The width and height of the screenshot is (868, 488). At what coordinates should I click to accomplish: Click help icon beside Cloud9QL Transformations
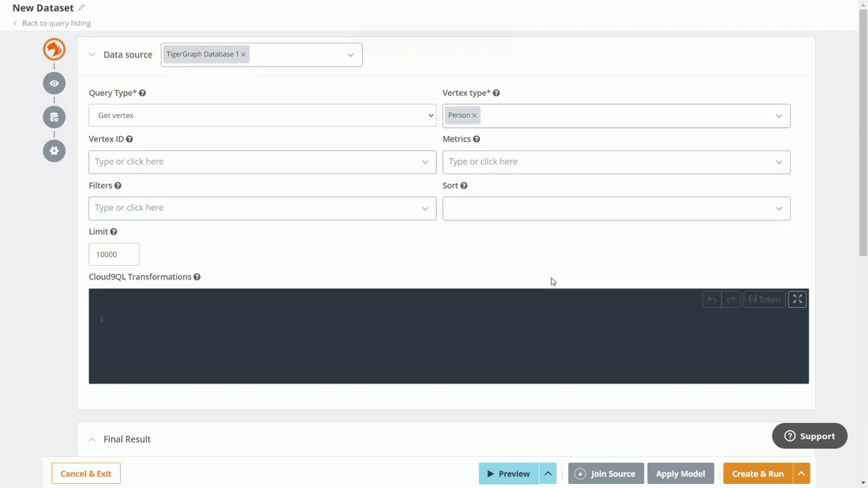[x=197, y=277]
